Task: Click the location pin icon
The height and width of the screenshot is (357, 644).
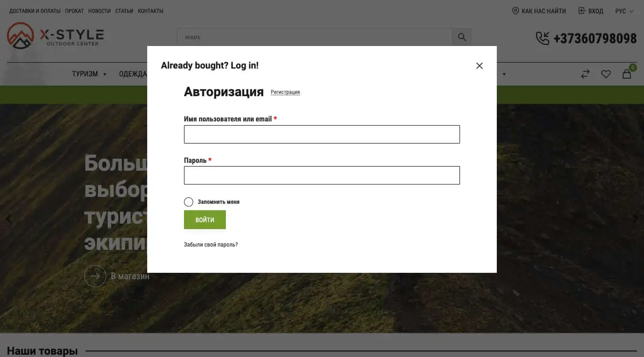Action: coord(516,11)
